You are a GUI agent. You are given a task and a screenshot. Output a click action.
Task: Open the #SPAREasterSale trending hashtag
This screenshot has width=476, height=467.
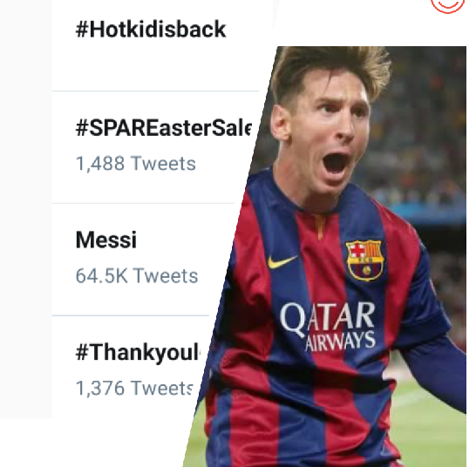(x=164, y=128)
